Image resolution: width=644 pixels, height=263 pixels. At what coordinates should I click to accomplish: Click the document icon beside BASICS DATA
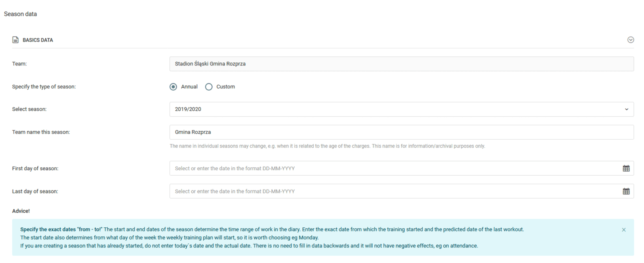[16, 40]
